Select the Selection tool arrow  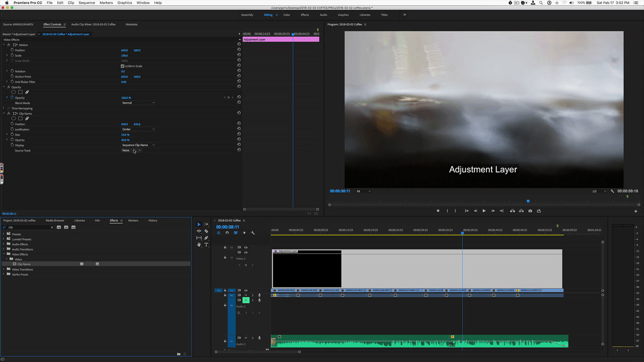[199, 225]
